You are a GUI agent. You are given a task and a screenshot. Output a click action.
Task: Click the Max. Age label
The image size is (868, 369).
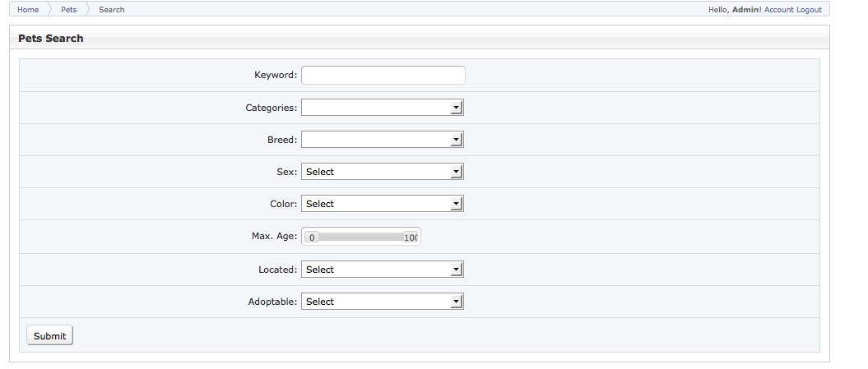pyautogui.click(x=274, y=237)
